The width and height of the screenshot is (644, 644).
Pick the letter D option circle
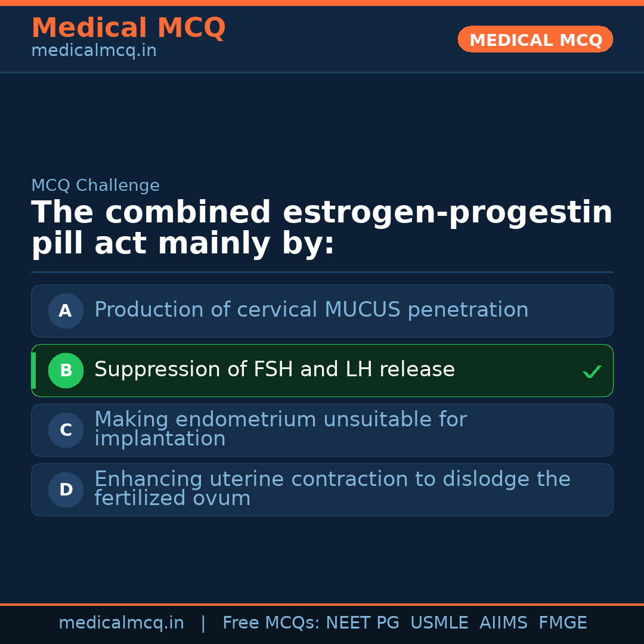click(66, 490)
